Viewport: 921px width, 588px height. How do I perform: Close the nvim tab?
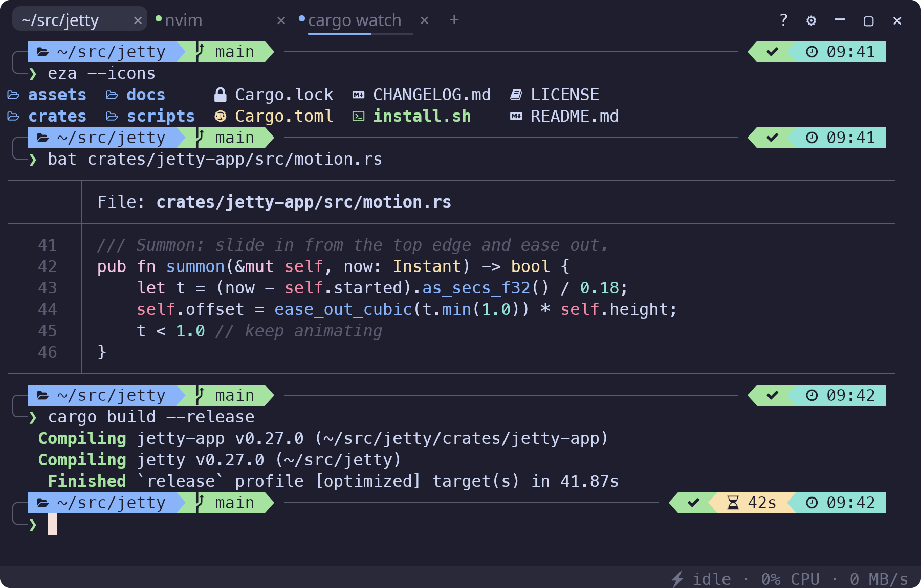pyautogui.click(x=281, y=20)
